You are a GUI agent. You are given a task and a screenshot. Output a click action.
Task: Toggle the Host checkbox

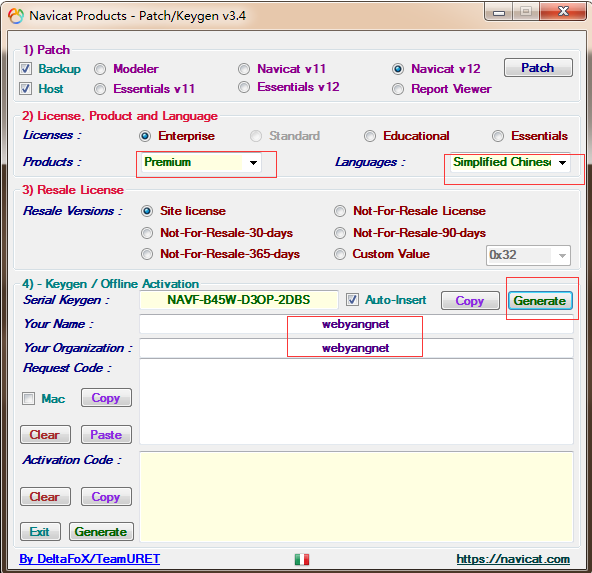pyautogui.click(x=25, y=89)
